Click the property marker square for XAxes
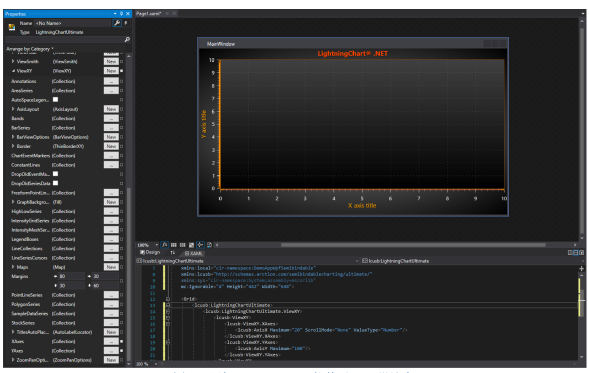Image resolution: width=589 pixels, height=373 pixels. [x=121, y=341]
